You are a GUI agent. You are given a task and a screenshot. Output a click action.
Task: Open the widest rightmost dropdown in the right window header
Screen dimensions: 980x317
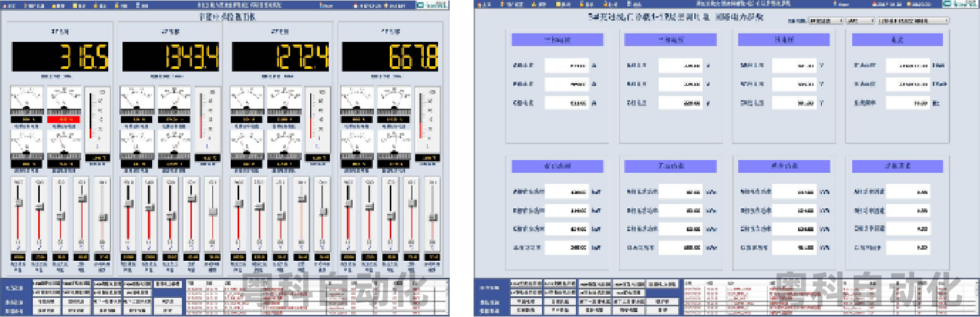913,21
